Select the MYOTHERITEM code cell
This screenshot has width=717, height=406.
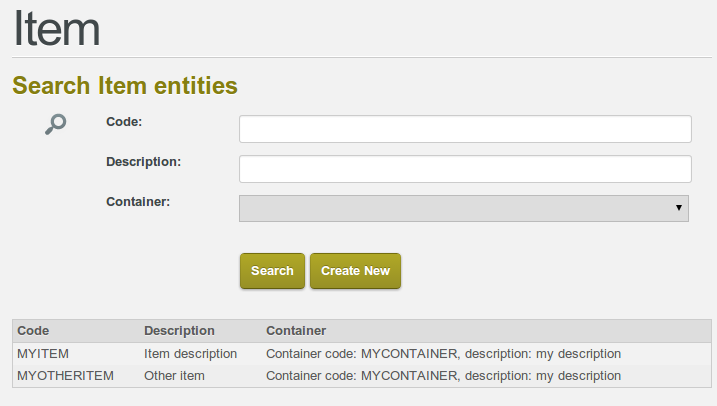tap(66, 376)
